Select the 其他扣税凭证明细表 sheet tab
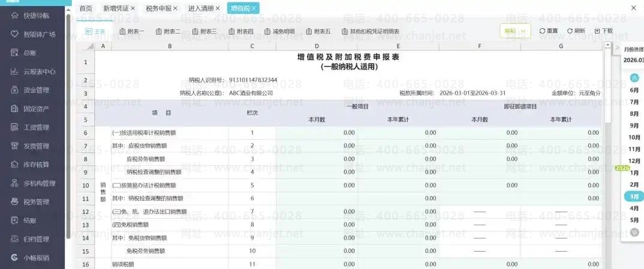 (x=371, y=31)
